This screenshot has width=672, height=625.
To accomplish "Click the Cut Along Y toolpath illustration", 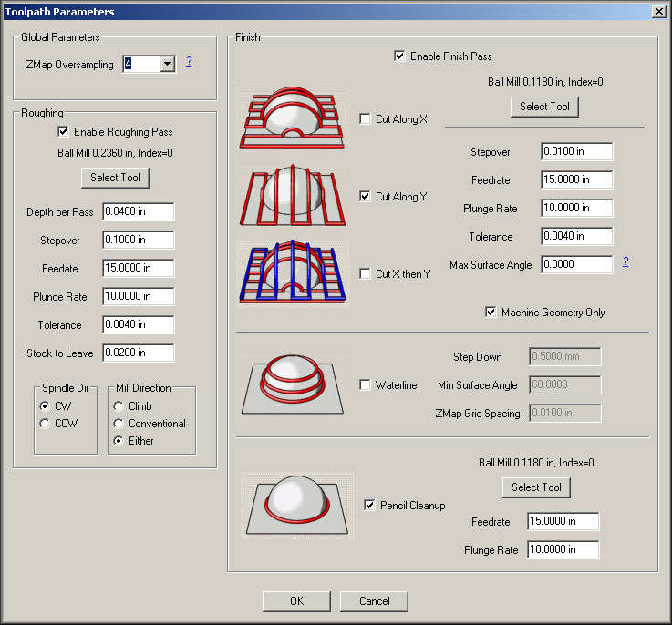I will pos(294,196).
